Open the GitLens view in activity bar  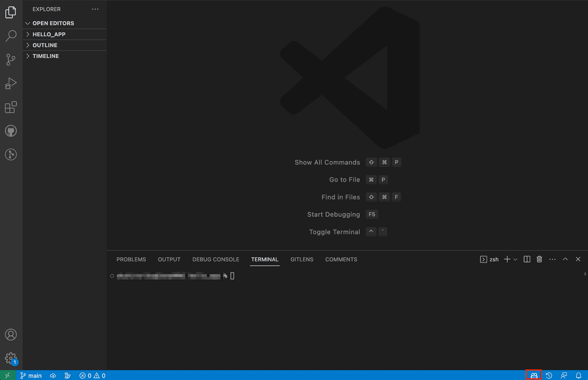(x=11, y=154)
